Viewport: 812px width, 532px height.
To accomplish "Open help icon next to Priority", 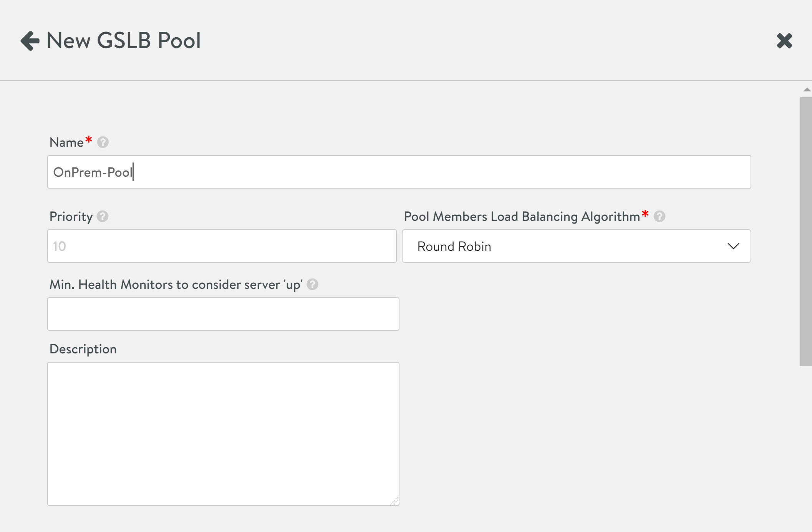I will [x=103, y=217].
